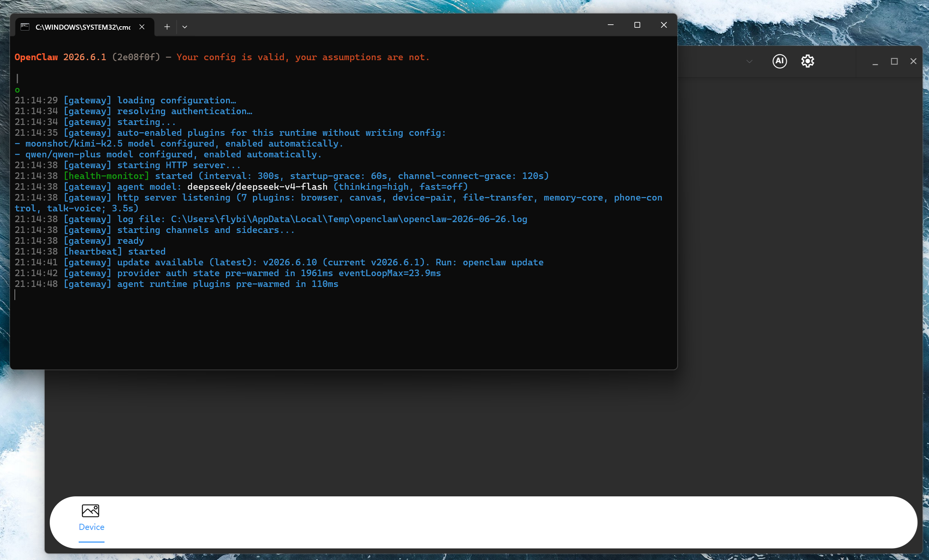Click 'openclaw update' command text

tap(503, 262)
